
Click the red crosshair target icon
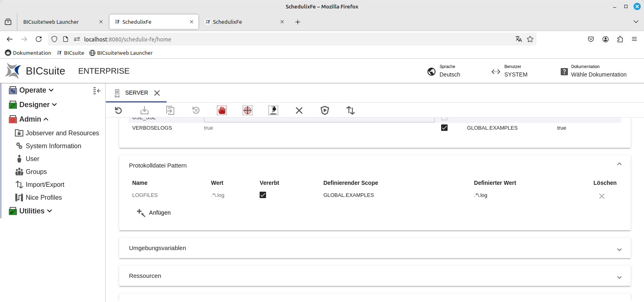[248, 110]
